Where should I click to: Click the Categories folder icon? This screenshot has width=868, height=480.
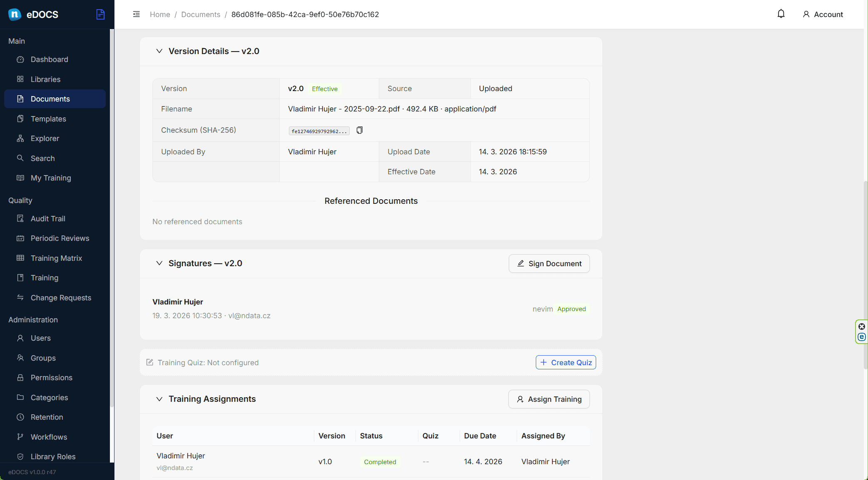(x=20, y=397)
